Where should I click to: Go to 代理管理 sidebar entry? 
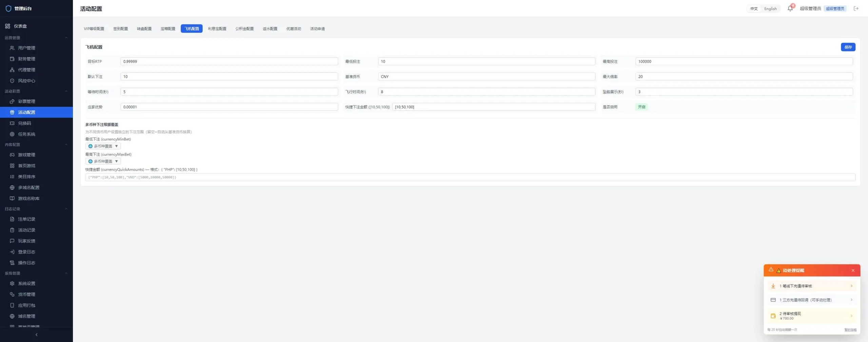tap(36, 70)
